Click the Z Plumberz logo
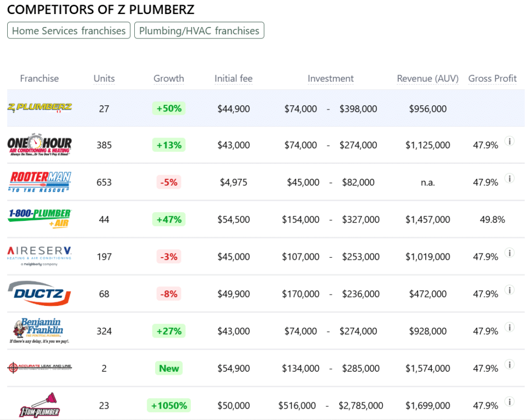The width and height of the screenshot is (531, 420). pos(39,108)
